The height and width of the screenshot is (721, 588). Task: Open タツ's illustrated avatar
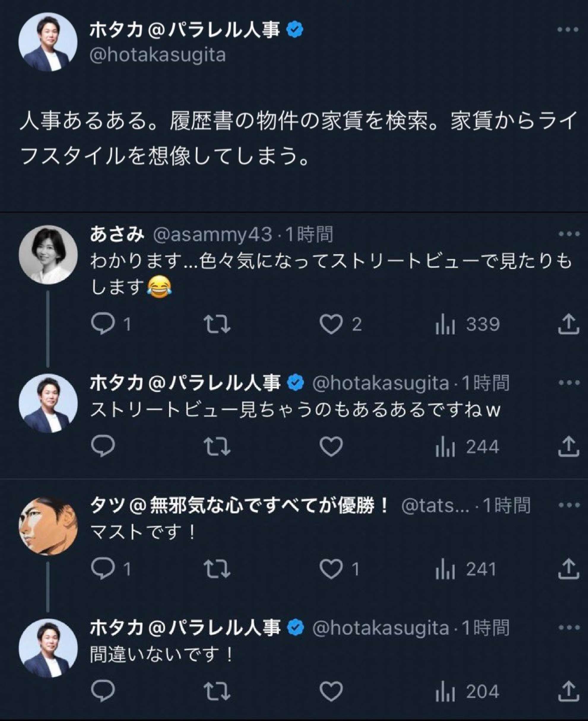48,526
